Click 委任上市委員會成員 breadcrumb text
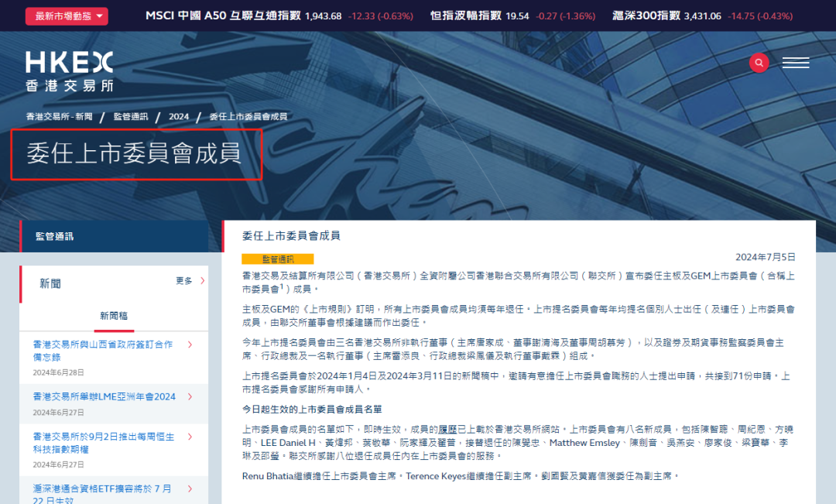Viewport: 836px width, 504px height. pos(248,116)
